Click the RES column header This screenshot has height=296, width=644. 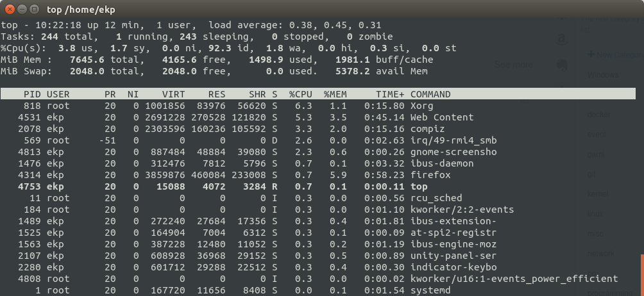click(x=216, y=94)
